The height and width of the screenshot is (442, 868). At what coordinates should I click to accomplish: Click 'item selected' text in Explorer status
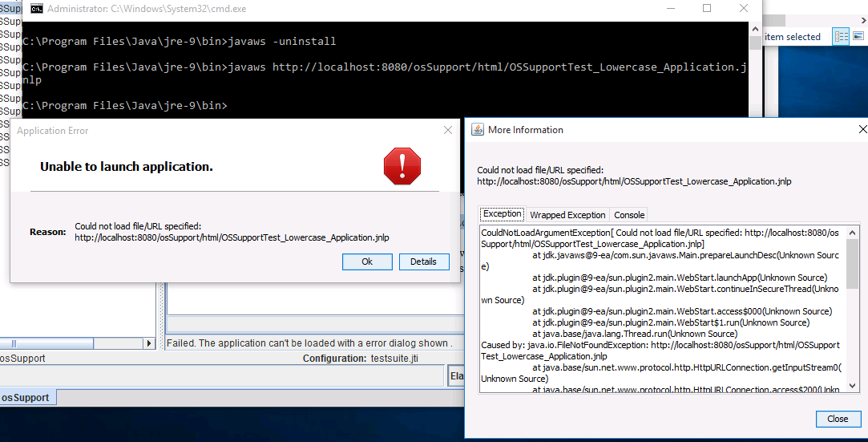point(792,37)
